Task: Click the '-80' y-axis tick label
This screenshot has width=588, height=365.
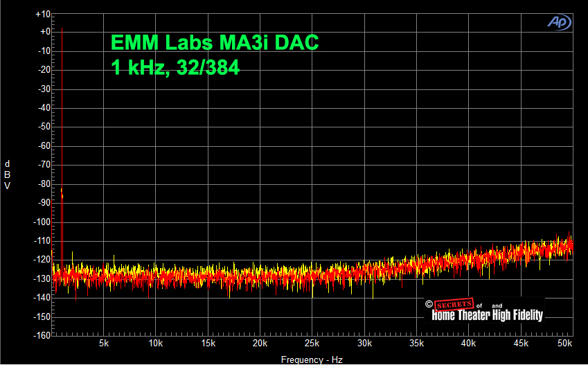Action: coord(44,184)
